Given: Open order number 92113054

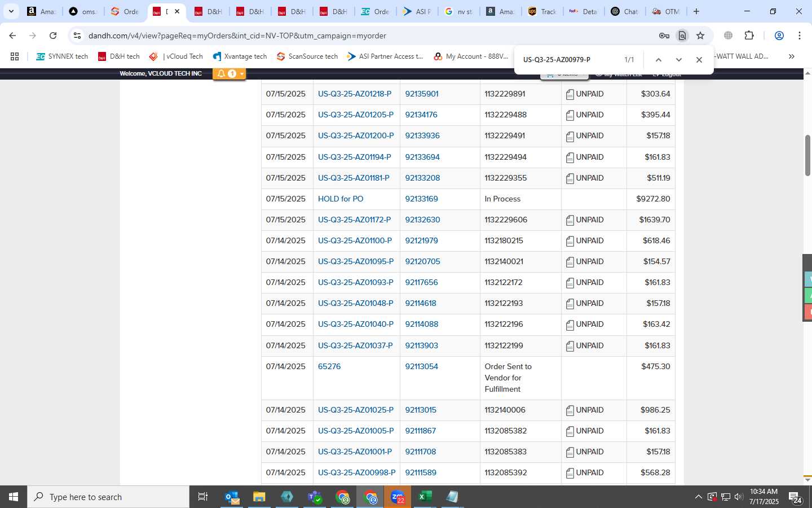Looking at the screenshot, I should coord(422,367).
